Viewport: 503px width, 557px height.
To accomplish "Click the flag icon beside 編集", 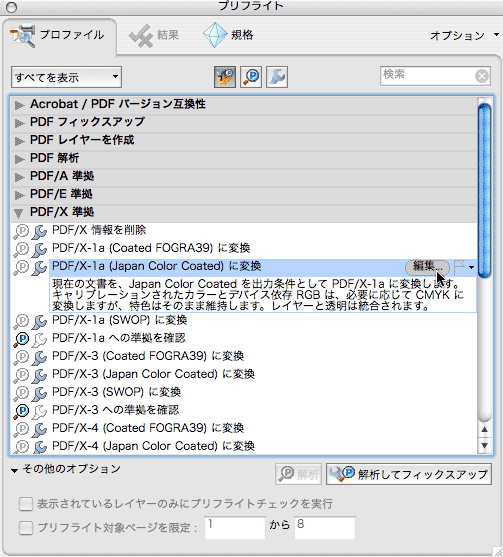I will point(459,267).
